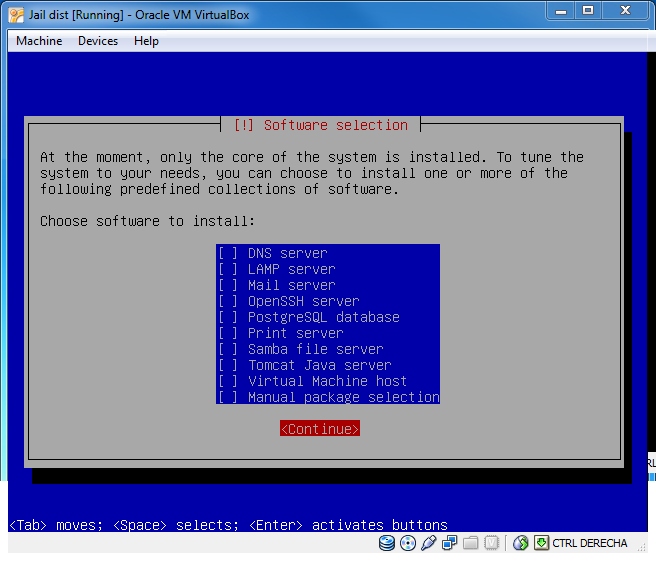
Task: Click the Samba file server label text
Action: coord(315,349)
